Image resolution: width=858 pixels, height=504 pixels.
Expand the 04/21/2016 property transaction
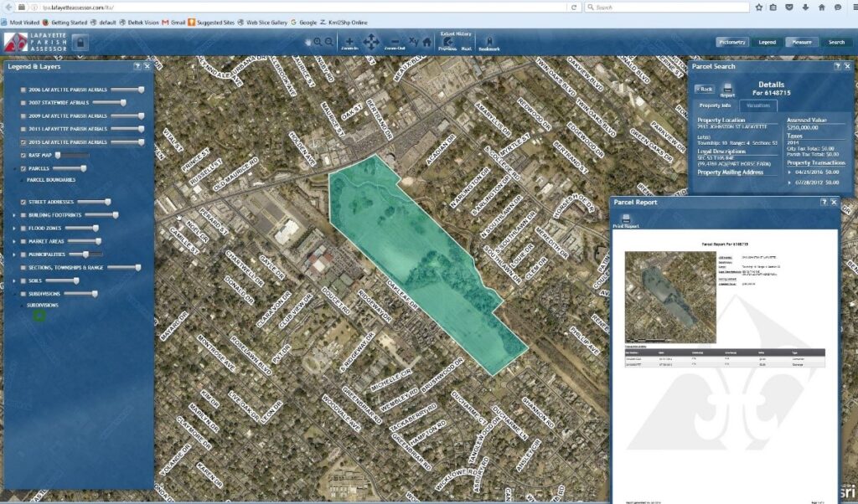tap(789, 172)
